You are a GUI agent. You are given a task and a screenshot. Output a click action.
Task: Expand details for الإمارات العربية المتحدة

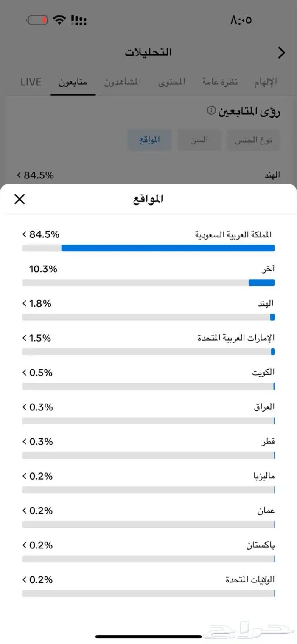click(x=23, y=338)
